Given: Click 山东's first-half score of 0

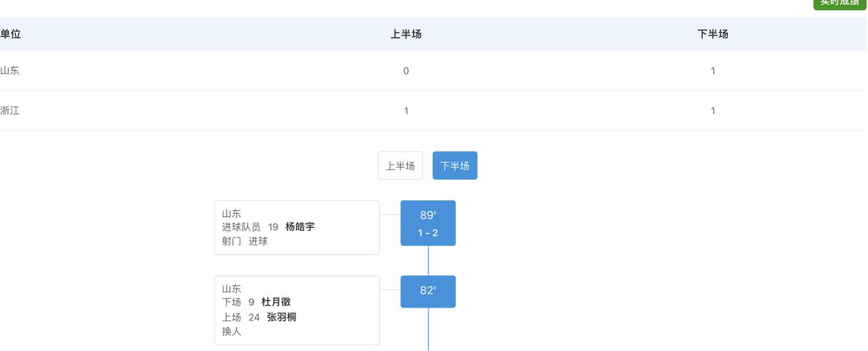Looking at the screenshot, I should [x=405, y=71].
